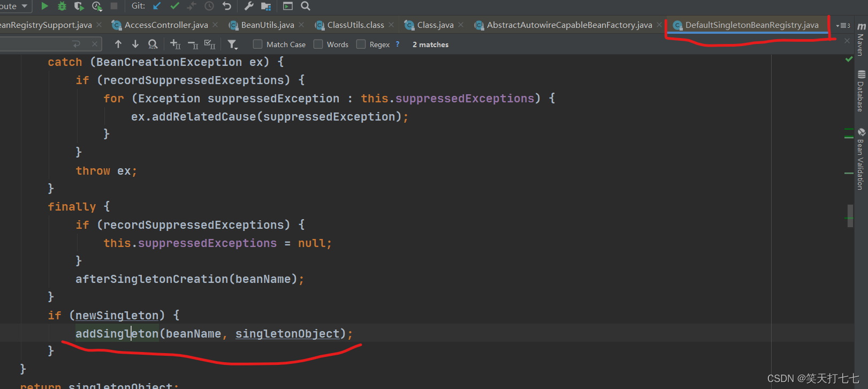This screenshot has height=389, width=868.
Task: Click singletonObject argument in addSingleton call
Action: (287, 333)
